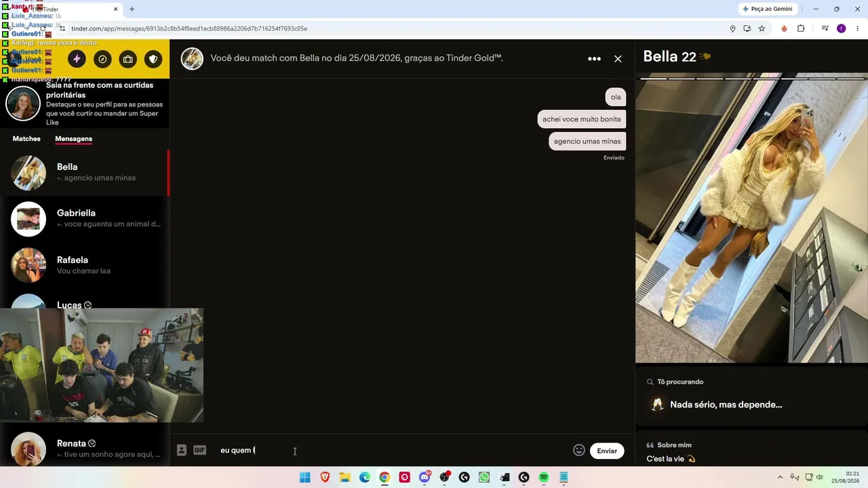Viewport: 868px width, 488px height.
Task: Open the briefcase work mode icon
Action: click(128, 59)
